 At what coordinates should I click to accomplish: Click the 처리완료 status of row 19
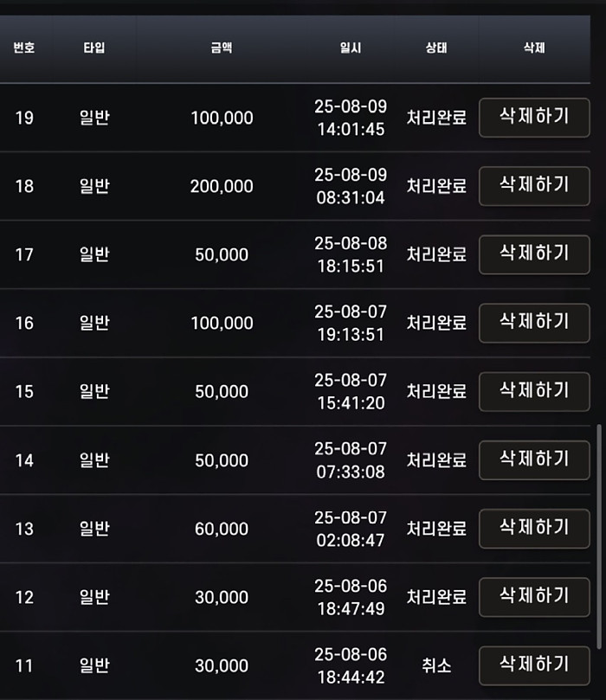click(x=436, y=118)
